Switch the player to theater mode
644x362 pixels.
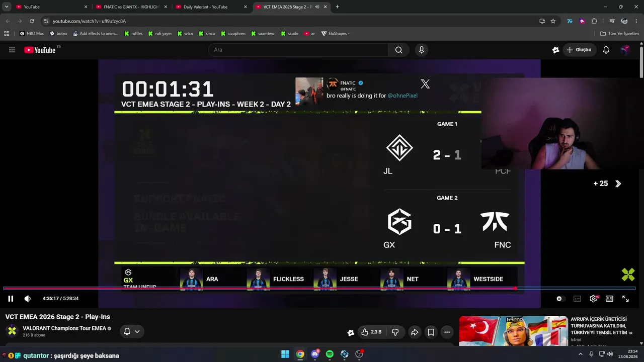coord(609,299)
